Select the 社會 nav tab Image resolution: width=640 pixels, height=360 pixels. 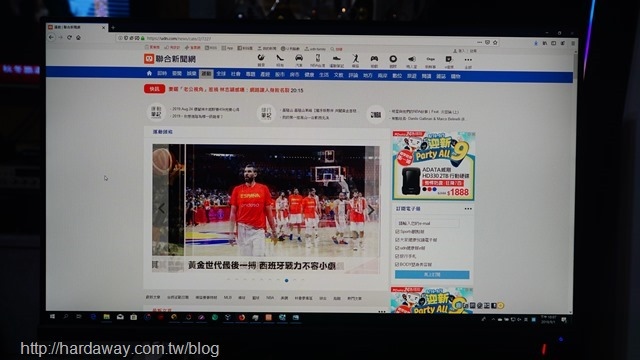pyautogui.click(x=236, y=74)
